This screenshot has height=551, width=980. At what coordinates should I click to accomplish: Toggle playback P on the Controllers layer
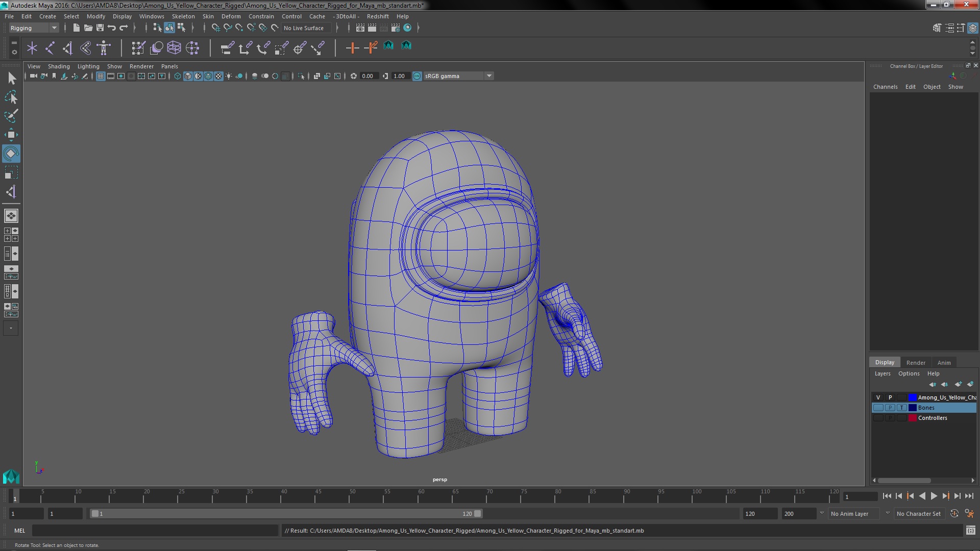click(890, 418)
